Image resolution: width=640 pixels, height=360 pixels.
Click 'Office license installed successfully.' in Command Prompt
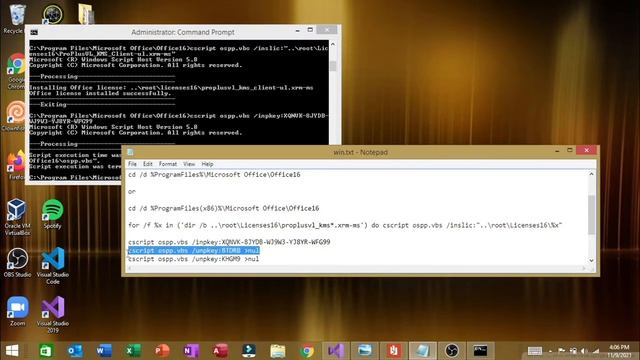click(100, 93)
